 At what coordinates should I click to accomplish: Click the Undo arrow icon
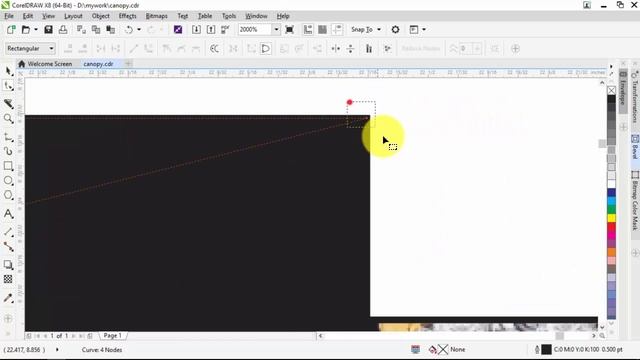coord(129,29)
